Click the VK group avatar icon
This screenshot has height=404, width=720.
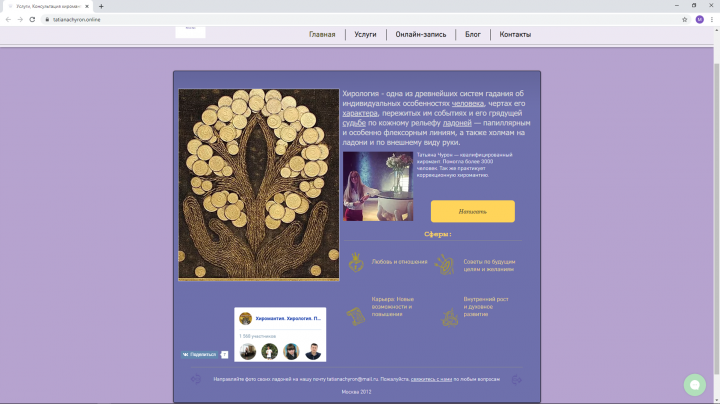246,318
